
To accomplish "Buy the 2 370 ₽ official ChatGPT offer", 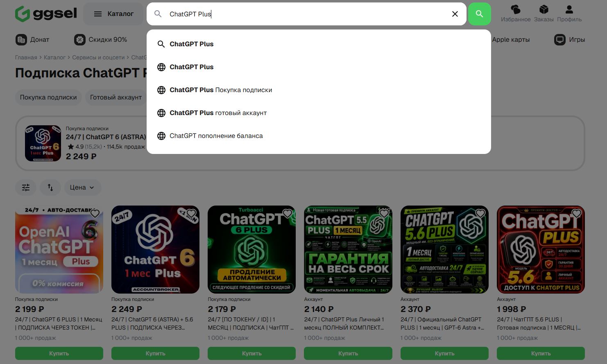I will (444, 353).
